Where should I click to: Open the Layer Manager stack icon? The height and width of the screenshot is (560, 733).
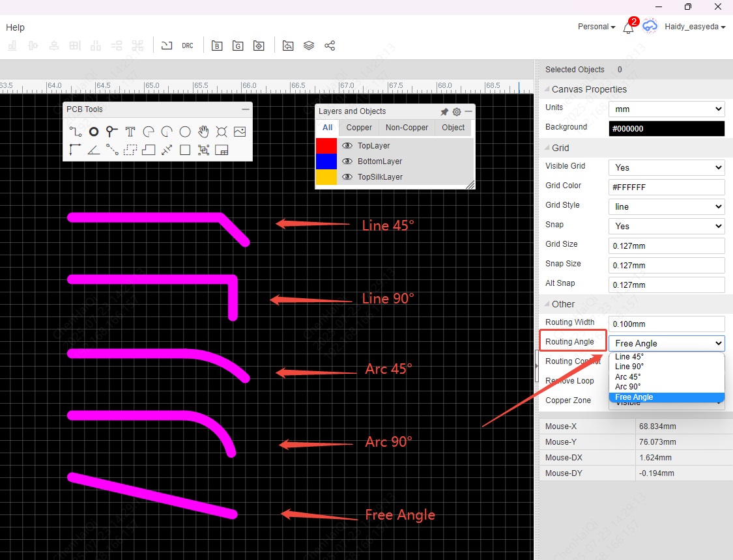tap(309, 46)
